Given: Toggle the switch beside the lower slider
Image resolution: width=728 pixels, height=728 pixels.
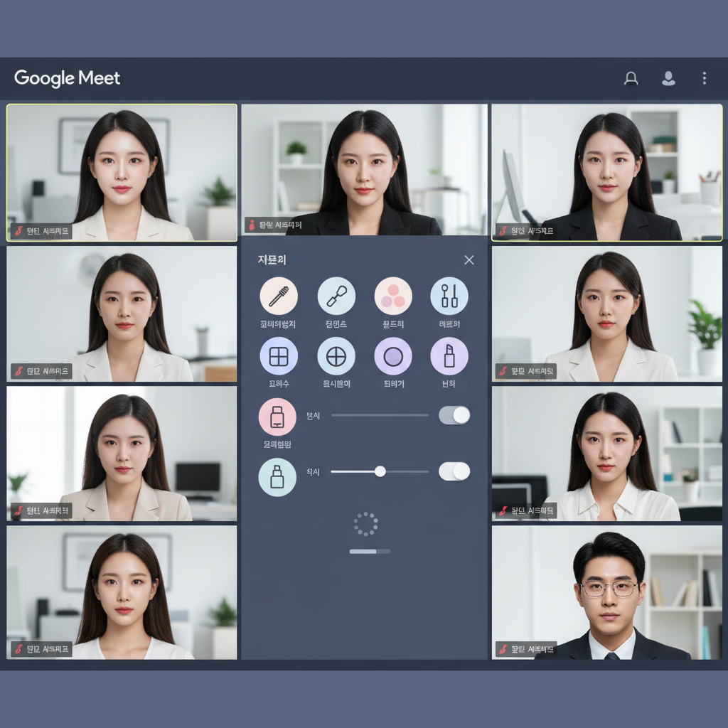Looking at the screenshot, I should [454, 471].
